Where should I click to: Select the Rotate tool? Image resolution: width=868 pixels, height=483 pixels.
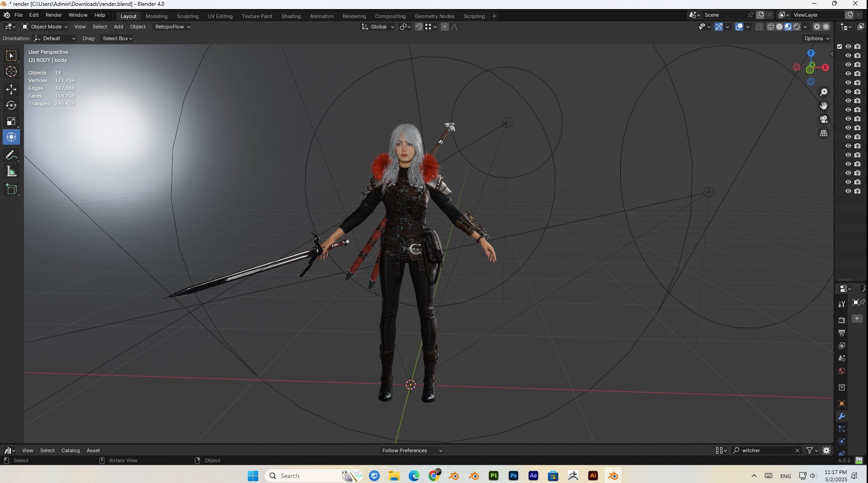click(11, 105)
